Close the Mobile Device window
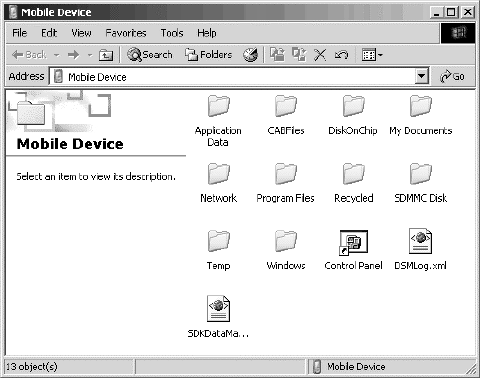This screenshot has height=378, width=480. tap(468, 12)
